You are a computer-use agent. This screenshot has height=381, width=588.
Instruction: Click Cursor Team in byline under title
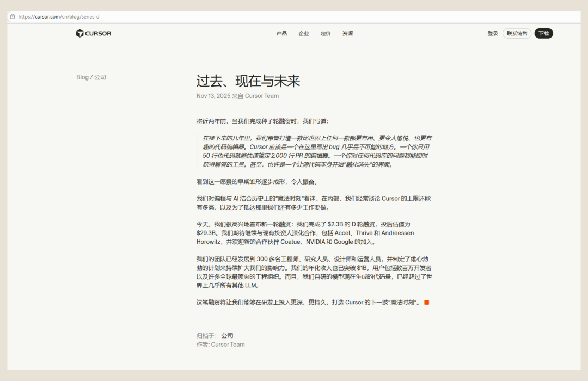(261, 96)
